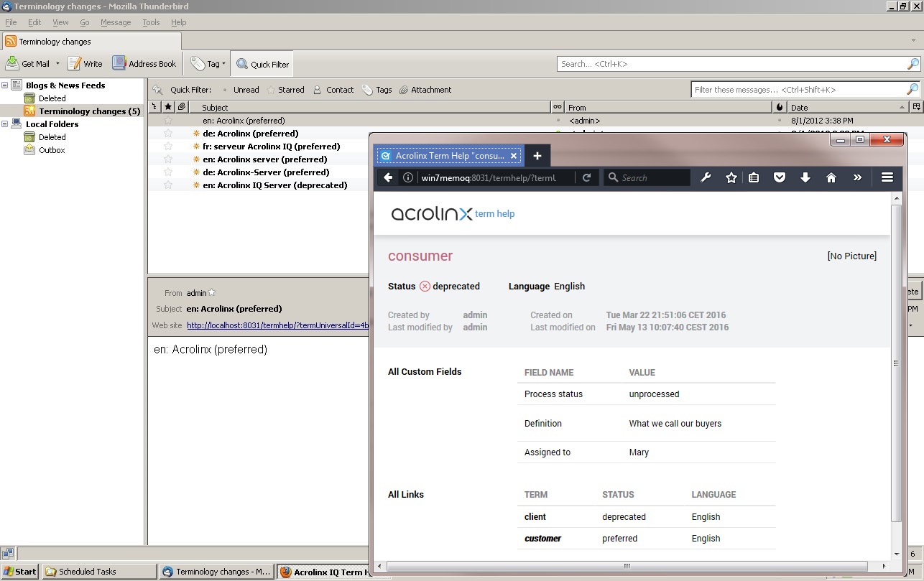Open the Message menu

click(x=116, y=22)
